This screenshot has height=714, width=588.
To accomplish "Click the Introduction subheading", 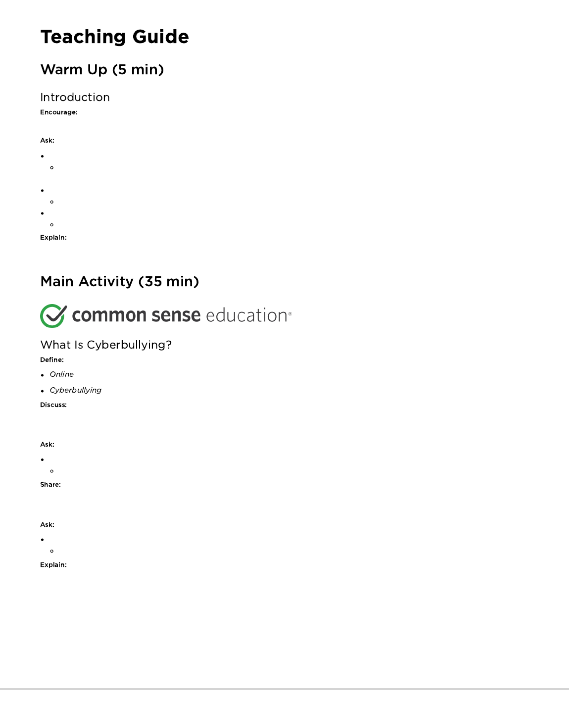I will 75,97.
